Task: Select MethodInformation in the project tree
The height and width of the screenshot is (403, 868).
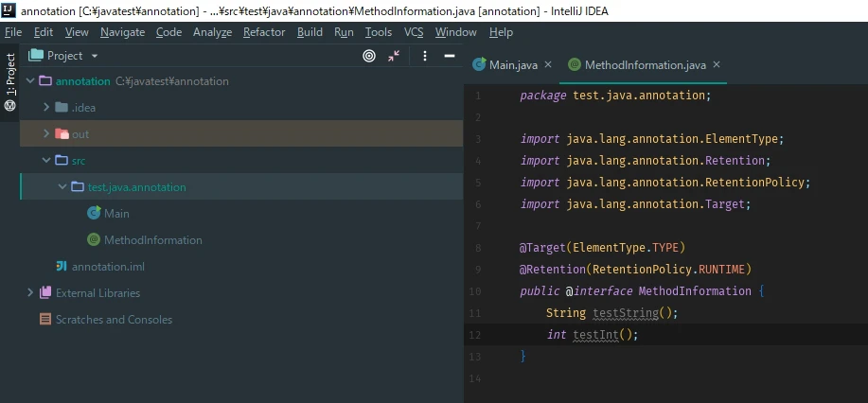Action: click(x=153, y=240)
